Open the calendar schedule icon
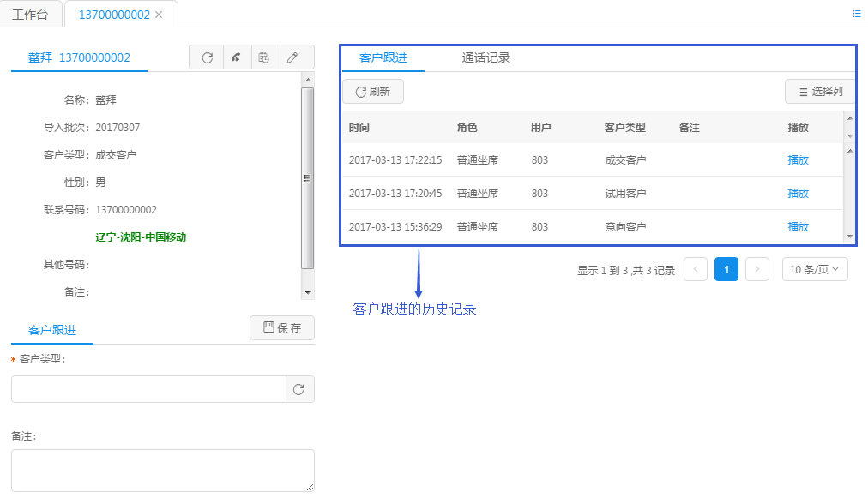Image resolution: width=868 pixels, height=504 pixels. [264, 57]
